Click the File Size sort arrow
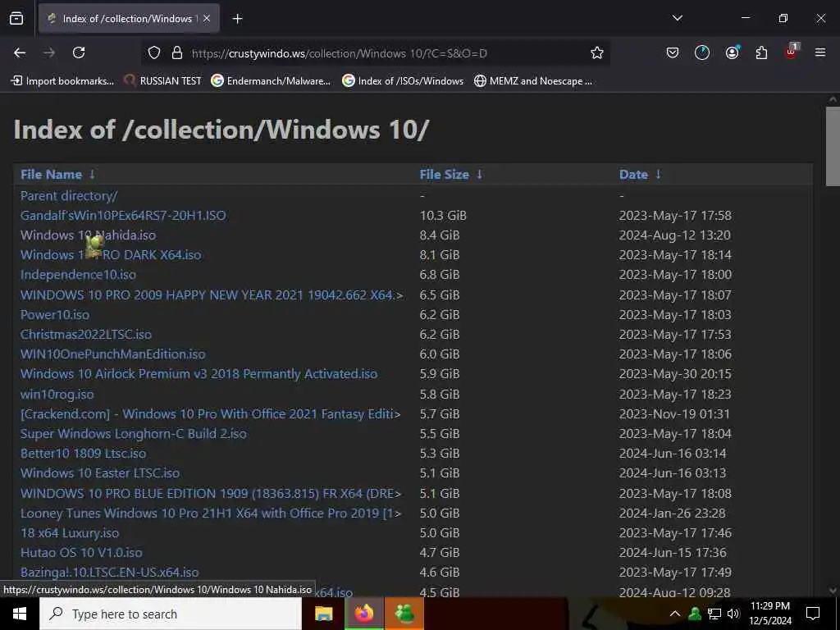 (x=479, y=175)
